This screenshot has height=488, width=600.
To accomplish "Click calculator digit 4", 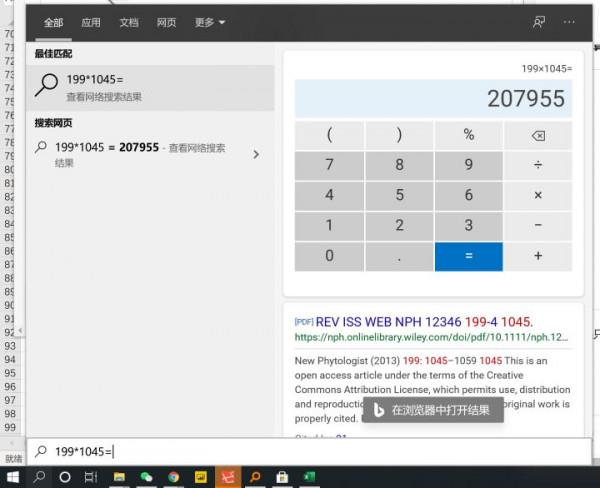I will pyautogui.click(x=329, y=195).
